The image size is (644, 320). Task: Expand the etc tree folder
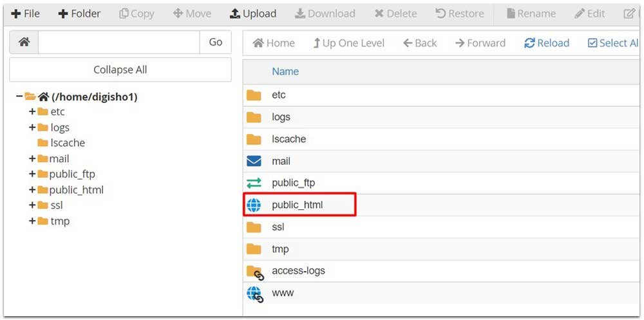tap(32, 112)
